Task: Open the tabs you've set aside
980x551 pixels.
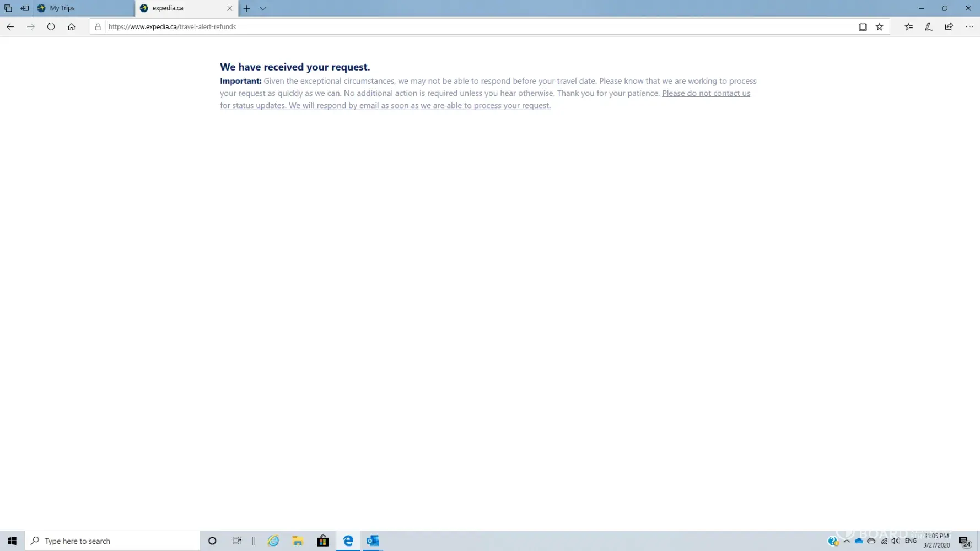Action: (x=8, y=8)
